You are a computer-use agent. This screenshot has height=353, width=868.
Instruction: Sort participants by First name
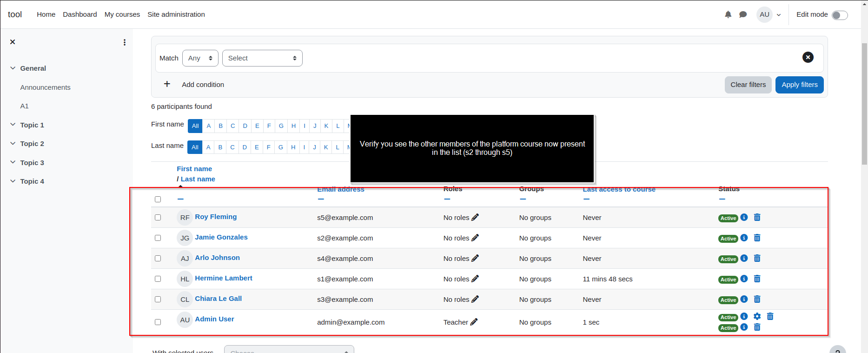coord(194,169)
